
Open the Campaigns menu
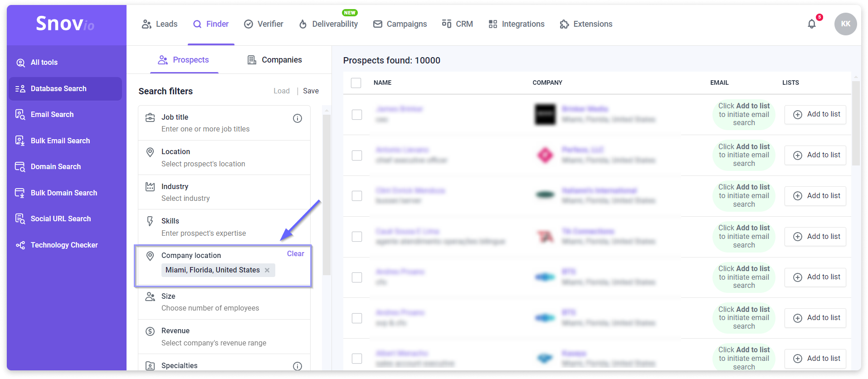point(400,24)
